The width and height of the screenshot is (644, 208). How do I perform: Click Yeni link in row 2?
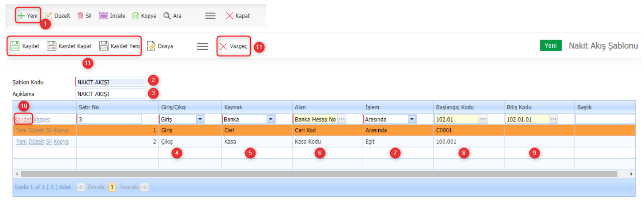tap(21, 142)
